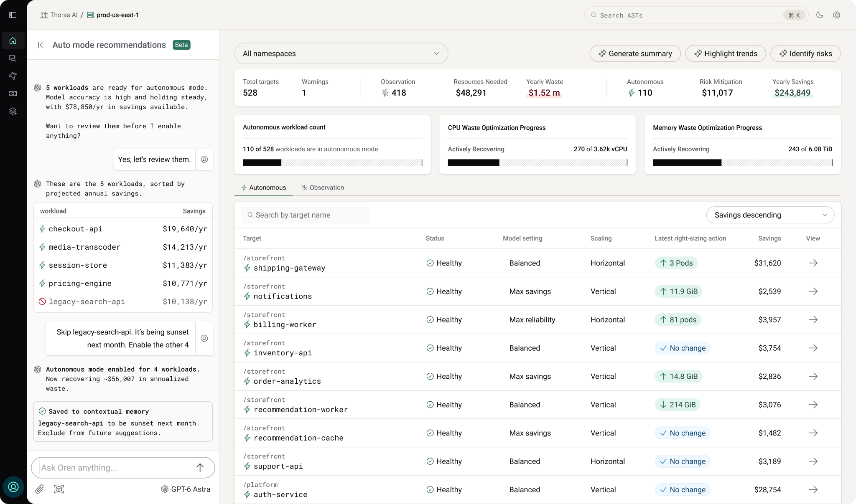This screenshot has width=856, height=504.
Task: Open the Savings descending sort dropdown
Action: point(770,215)
